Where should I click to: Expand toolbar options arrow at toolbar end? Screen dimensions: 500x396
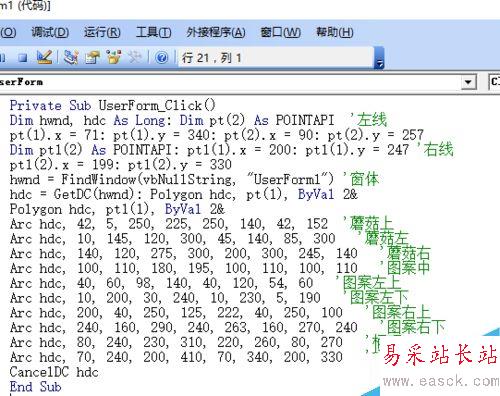coord(379,58)
